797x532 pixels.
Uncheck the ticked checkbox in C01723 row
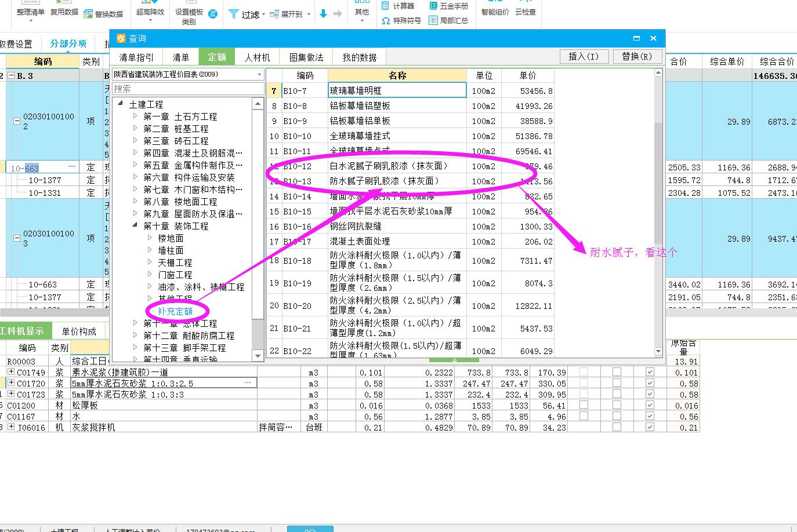(x=650, y=394)
